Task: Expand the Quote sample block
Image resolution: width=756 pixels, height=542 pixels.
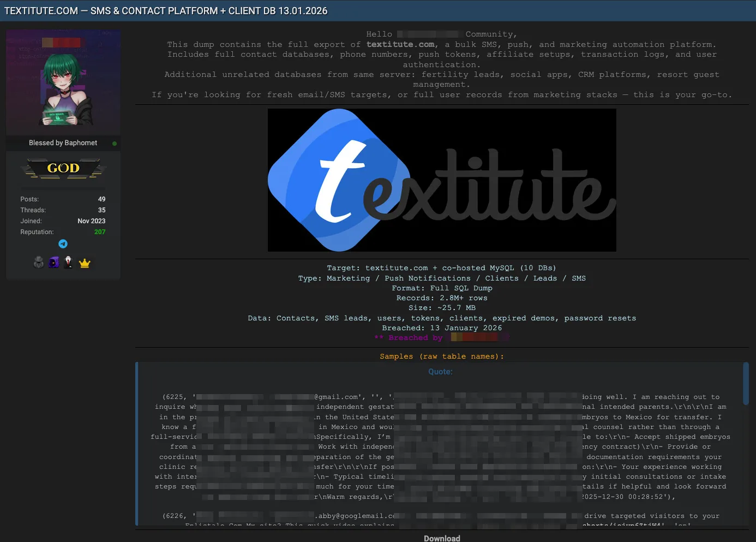Action: tap(441, 372)
